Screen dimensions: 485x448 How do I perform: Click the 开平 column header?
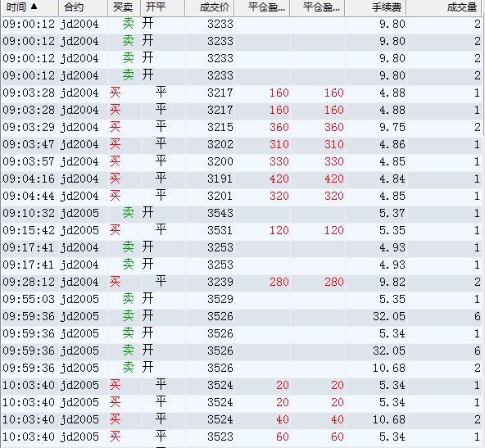click(x=163, y=7)
